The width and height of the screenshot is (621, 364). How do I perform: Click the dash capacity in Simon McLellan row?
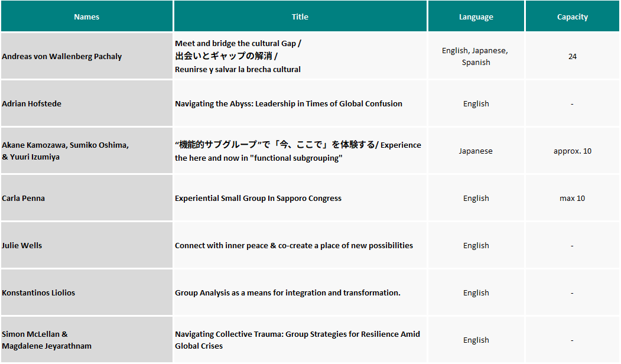572,340
